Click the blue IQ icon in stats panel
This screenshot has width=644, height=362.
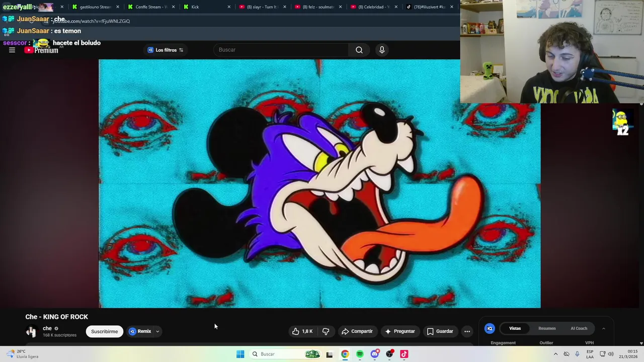[490, 328]
